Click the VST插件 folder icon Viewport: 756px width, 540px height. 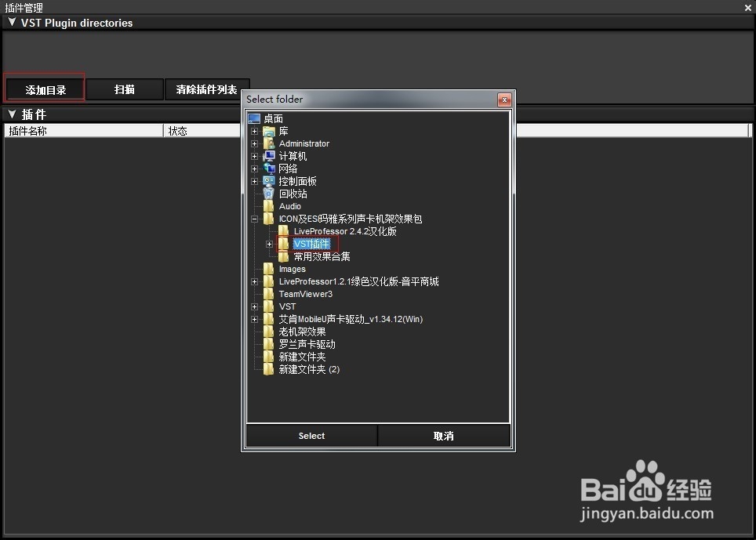(x=284, y=244)
